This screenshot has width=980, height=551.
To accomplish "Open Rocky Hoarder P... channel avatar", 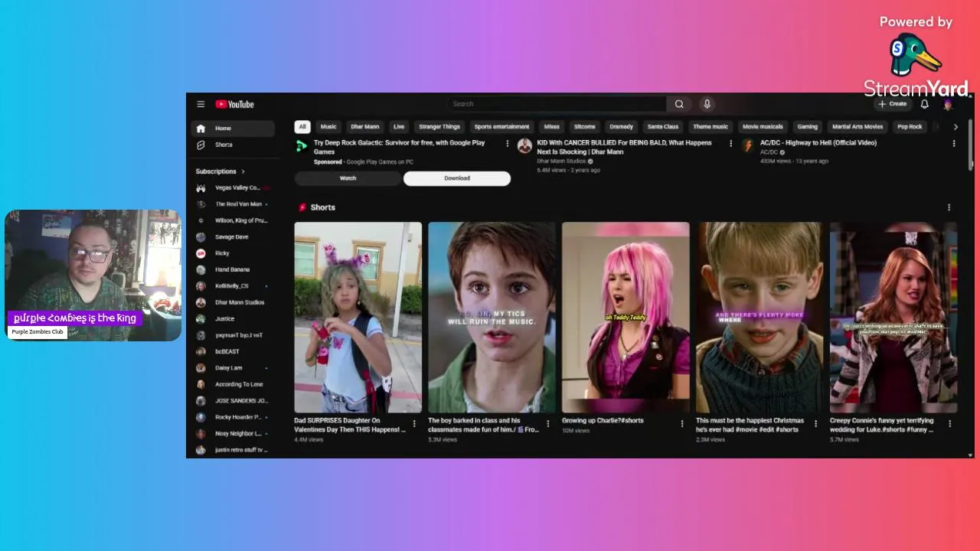I will pyautogui.click(x=201, y=417).
